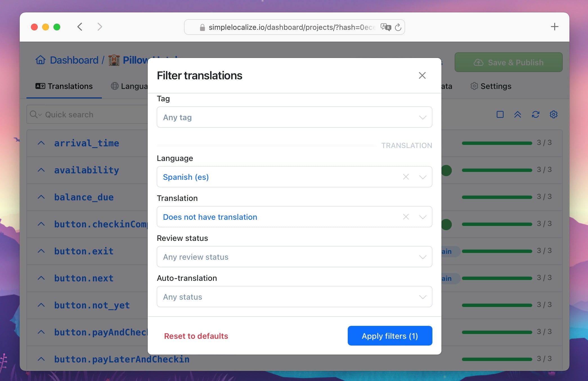
Task: Click the Pillow hotel project emoji icon
Action: pos(114,60)
